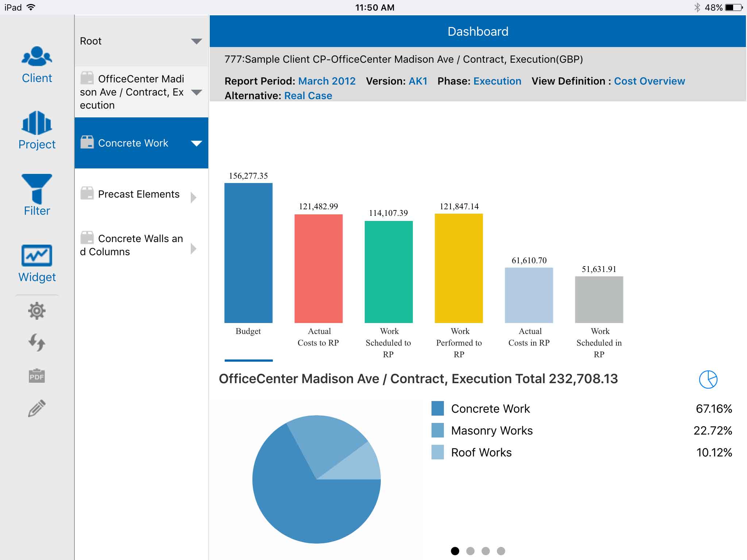Open the Widget chart icon

pyautogui.click(x=37, y=262)
